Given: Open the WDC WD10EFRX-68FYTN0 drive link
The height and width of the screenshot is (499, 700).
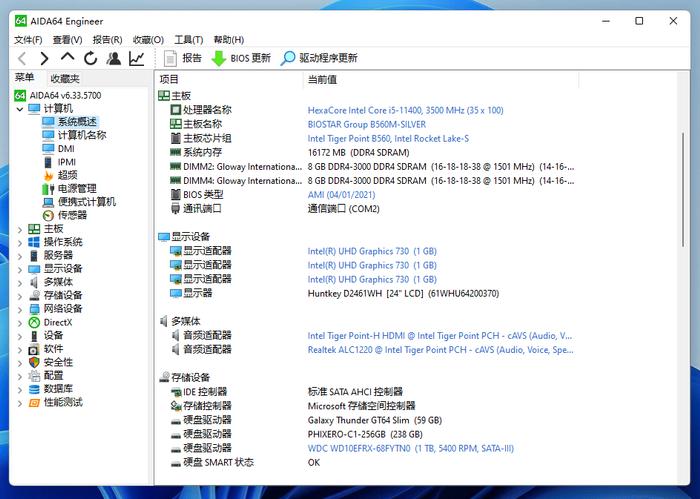Looking at the screenshot, I should pyautogui.click(x=411, y=449).
